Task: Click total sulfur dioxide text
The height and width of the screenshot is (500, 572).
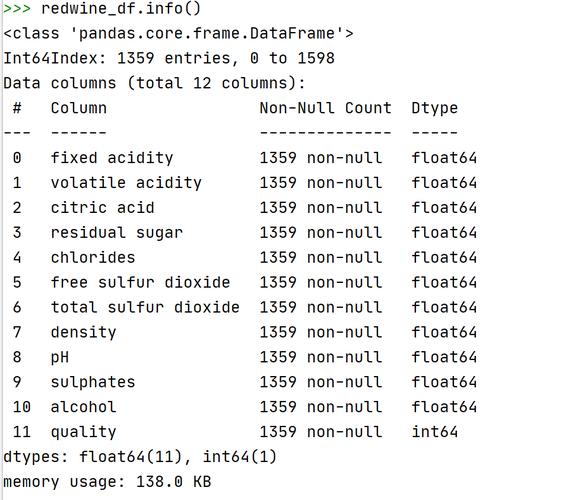Action: coord(145,307)
